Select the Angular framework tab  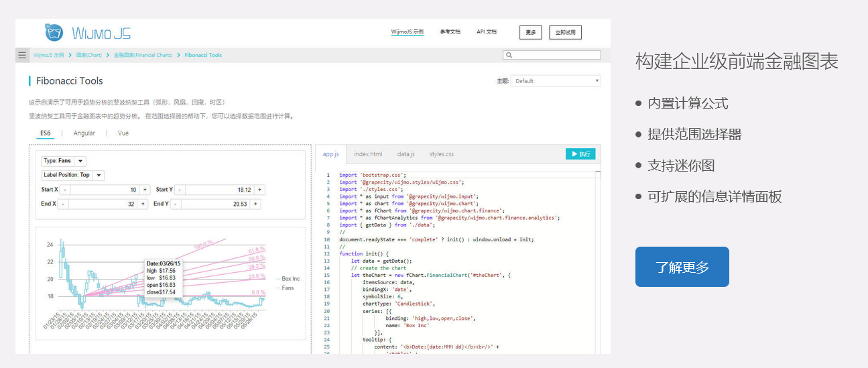click(84, 133)
